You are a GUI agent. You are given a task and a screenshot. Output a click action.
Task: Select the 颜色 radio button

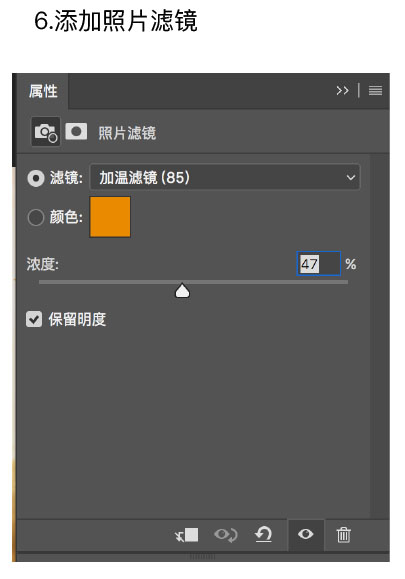(x=36, y=217)
